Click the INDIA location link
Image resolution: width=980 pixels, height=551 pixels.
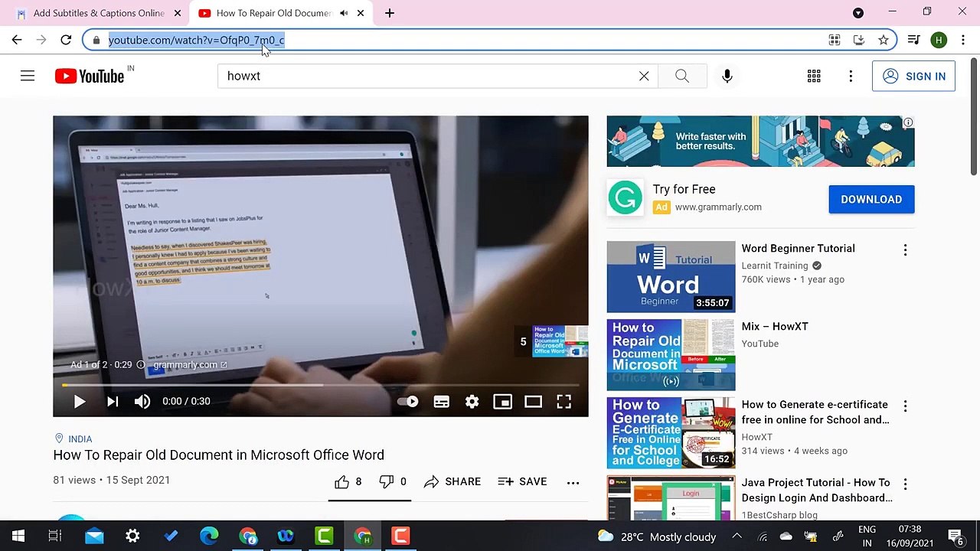[x=73, y=439]
